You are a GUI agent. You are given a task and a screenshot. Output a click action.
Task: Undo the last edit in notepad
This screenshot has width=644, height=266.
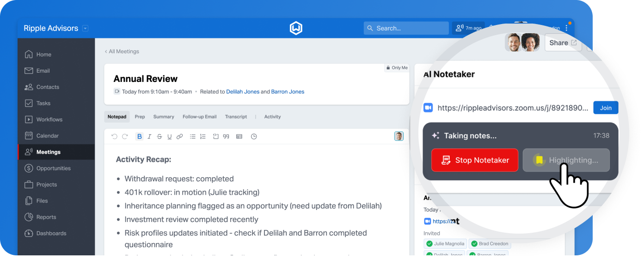pos(115,136)
